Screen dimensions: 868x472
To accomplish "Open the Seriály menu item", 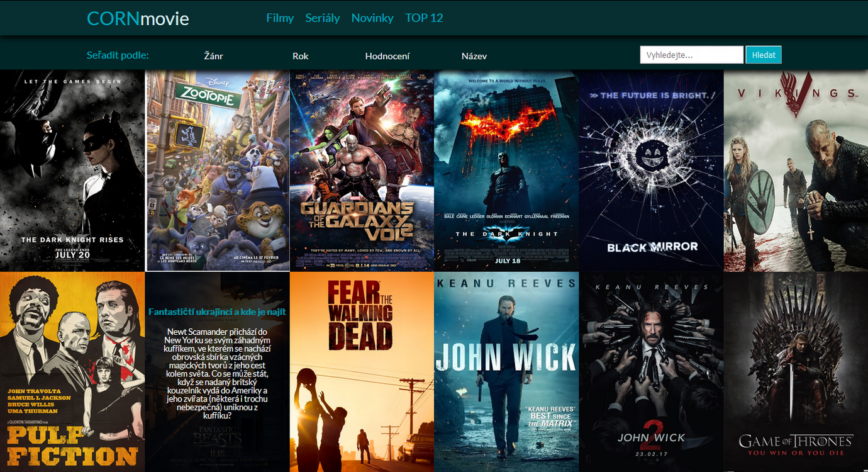I will [323, 18].
